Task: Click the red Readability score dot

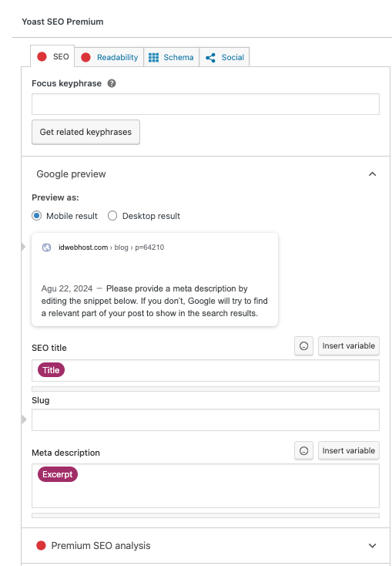Action: pyautogui.click(x=85, y=57)
